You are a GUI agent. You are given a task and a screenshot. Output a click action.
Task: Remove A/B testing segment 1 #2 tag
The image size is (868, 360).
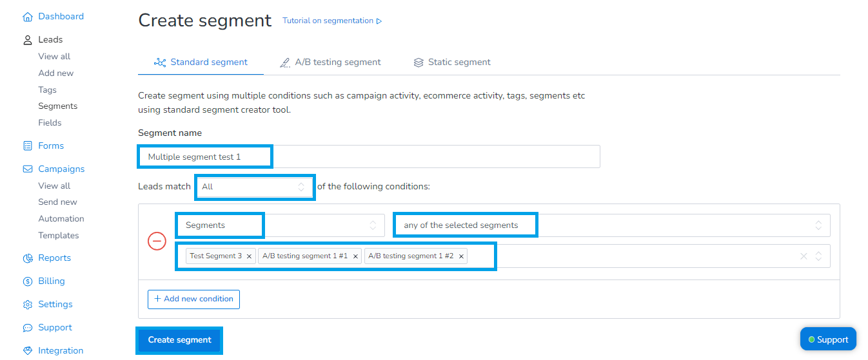(461, 256)
